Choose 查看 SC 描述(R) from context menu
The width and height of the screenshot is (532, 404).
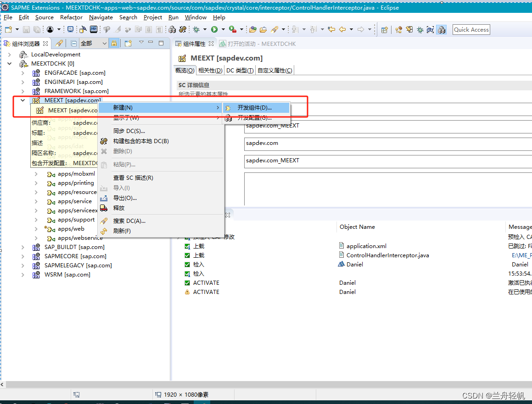click(161, 178)
